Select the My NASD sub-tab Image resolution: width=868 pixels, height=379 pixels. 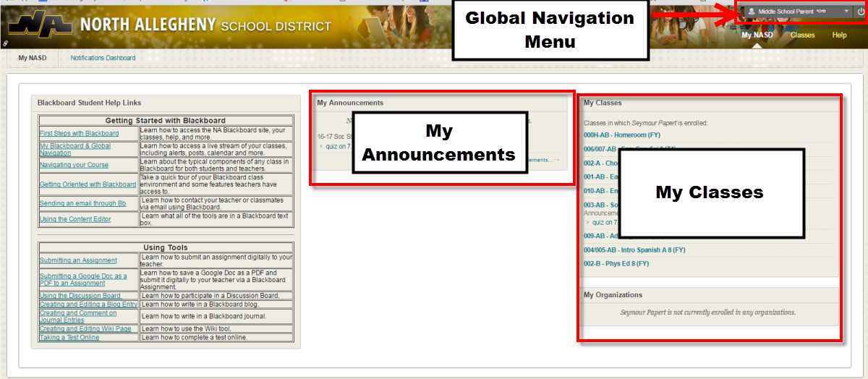point(33,58)
